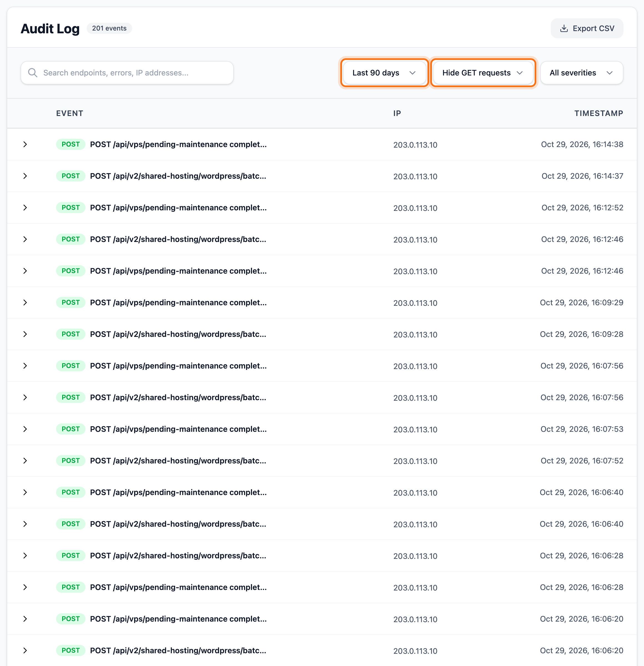Expand the row timestamped 16:07:53
This screenshot has height=666, width=644.
coord(25,429)
